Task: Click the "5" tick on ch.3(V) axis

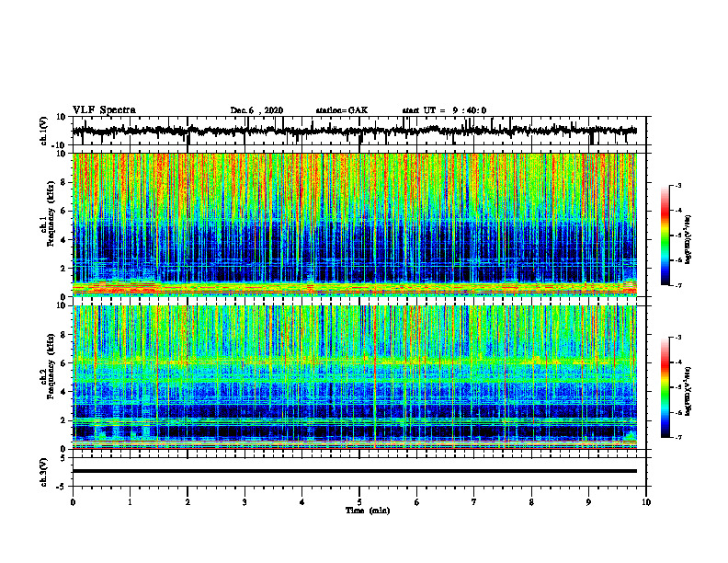Action: click(x=63, y=458)
